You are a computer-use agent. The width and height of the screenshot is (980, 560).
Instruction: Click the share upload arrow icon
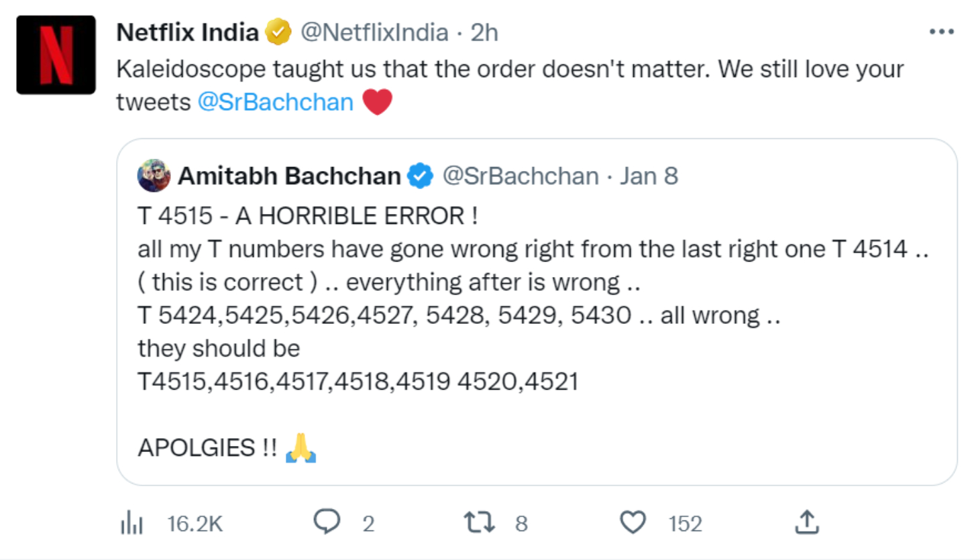click(807, 522)
